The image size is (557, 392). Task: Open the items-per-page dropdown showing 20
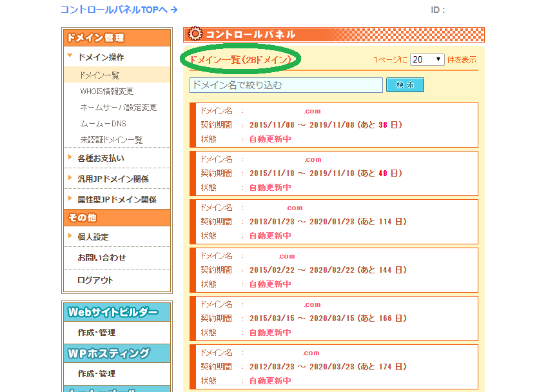coord(427,59)
